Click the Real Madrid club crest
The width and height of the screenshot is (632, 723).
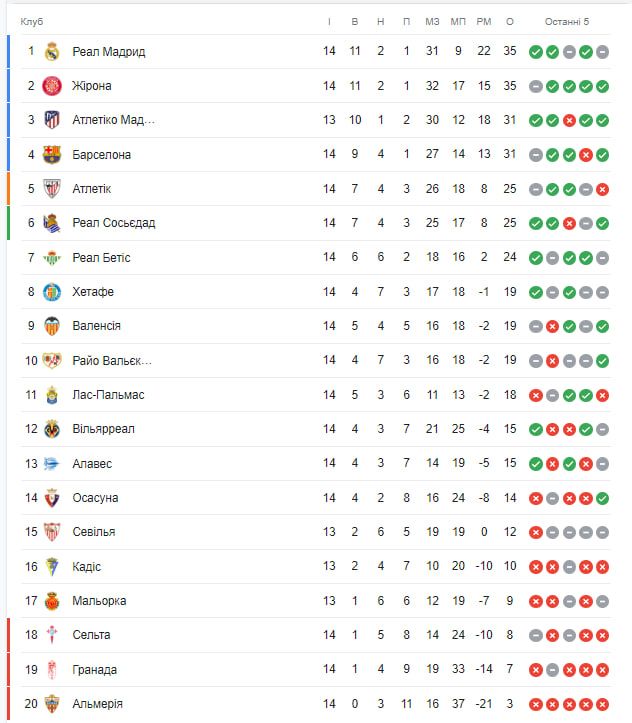tap(52, 52)
